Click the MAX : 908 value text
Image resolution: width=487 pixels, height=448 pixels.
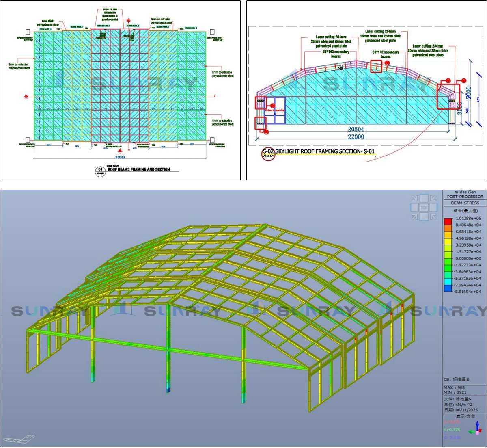click(454, 387)
